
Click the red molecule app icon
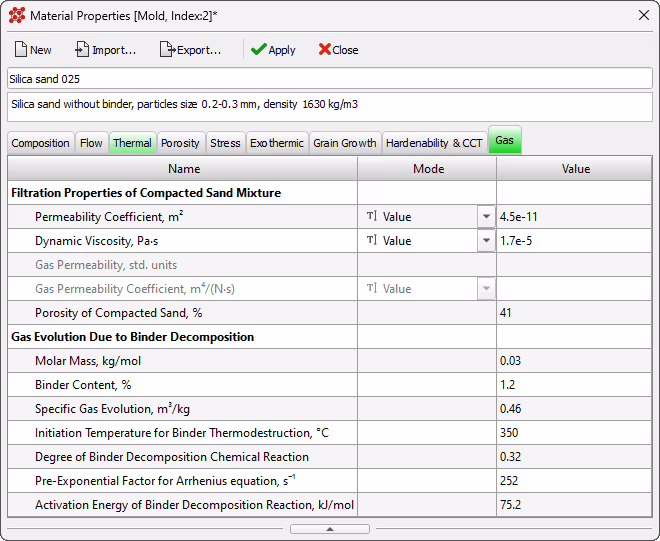(17, 16)
